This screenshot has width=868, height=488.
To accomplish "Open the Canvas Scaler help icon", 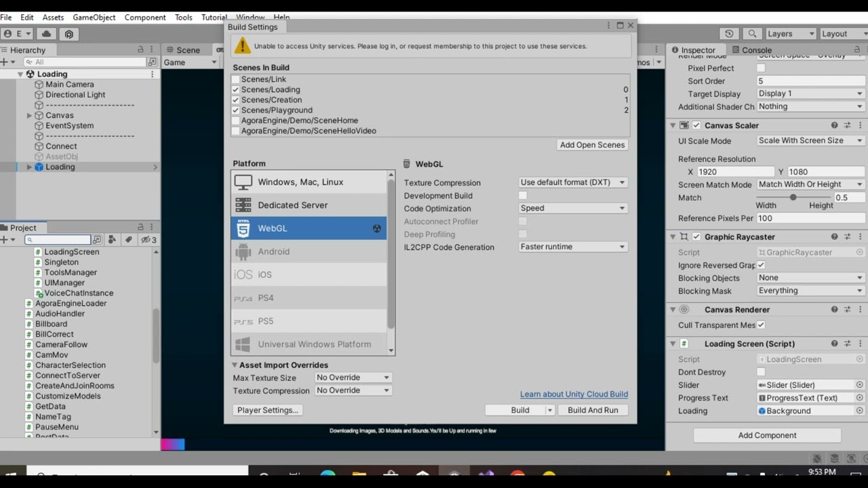I will click(x=834, y=125).
